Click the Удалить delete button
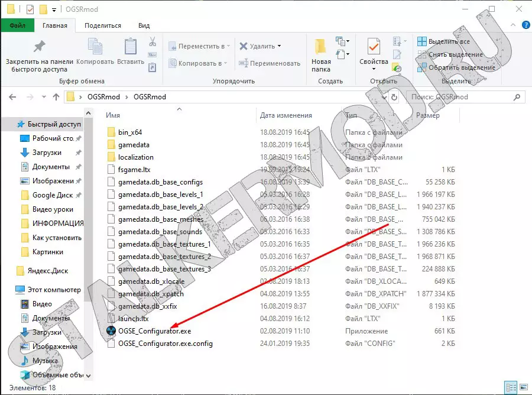The width and height of the screenshot is (532, 395). click(260, 46)
